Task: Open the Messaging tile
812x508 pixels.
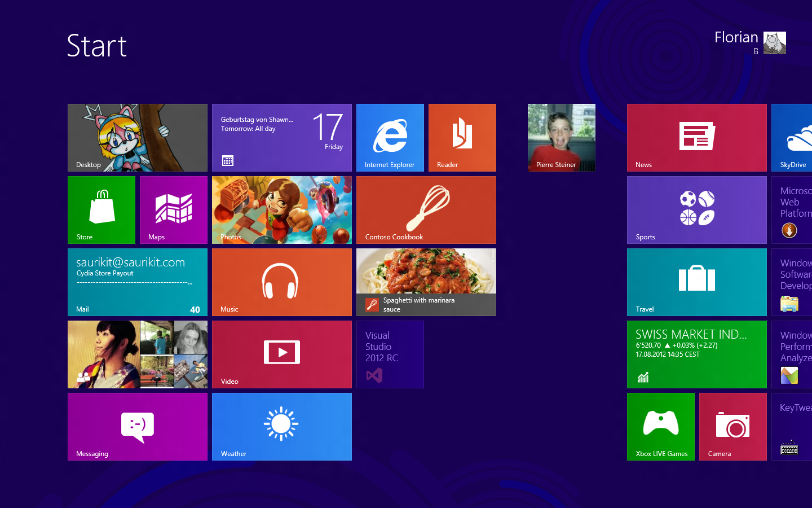Action: coord(137,426)
